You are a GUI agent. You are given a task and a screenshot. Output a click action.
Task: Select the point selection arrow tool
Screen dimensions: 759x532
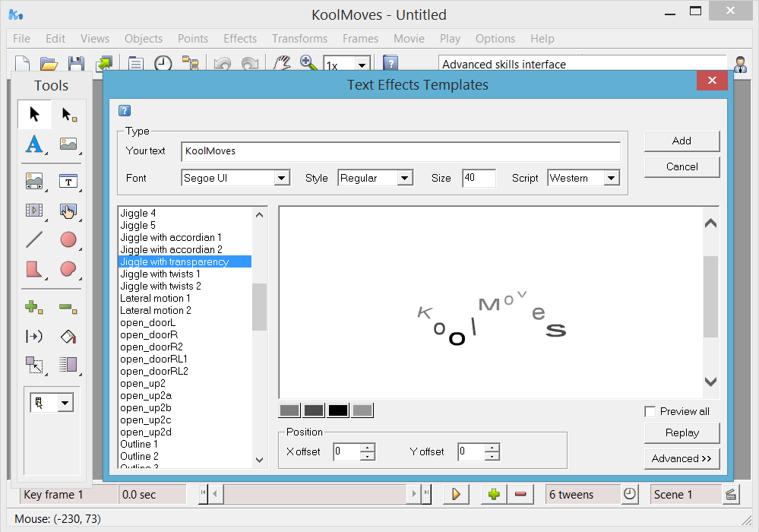point(68,114)
